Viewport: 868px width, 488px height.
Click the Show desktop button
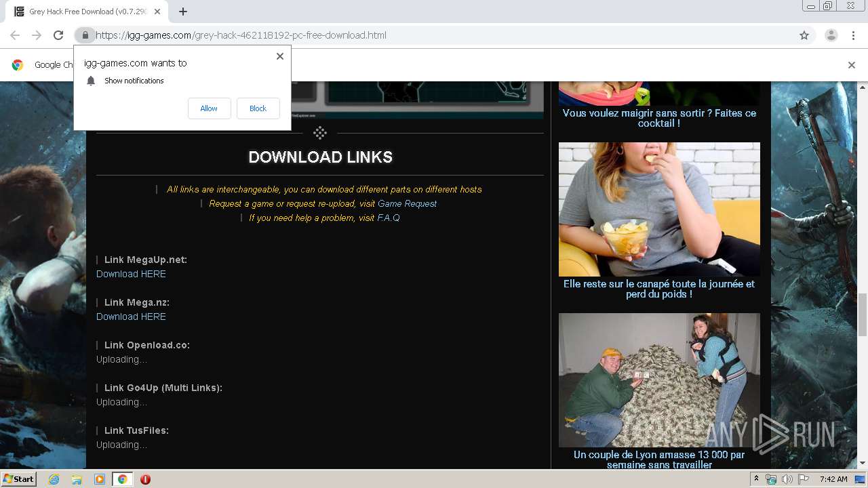[861, 479]
